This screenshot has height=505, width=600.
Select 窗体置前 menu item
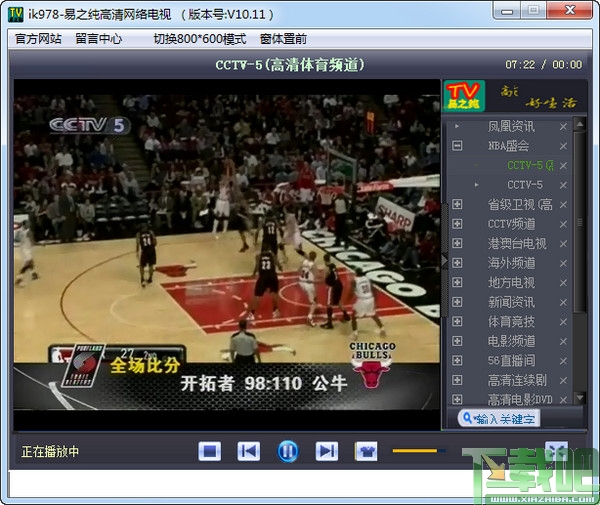283,39
